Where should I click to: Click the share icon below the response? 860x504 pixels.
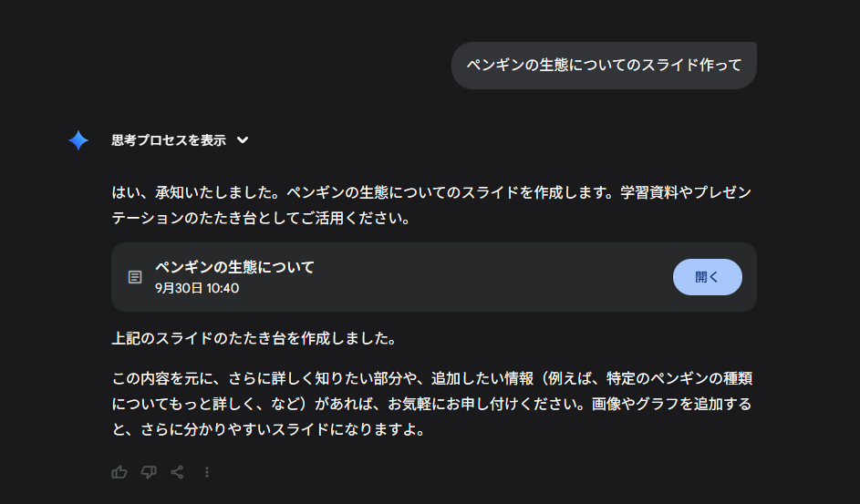[178, 472]
